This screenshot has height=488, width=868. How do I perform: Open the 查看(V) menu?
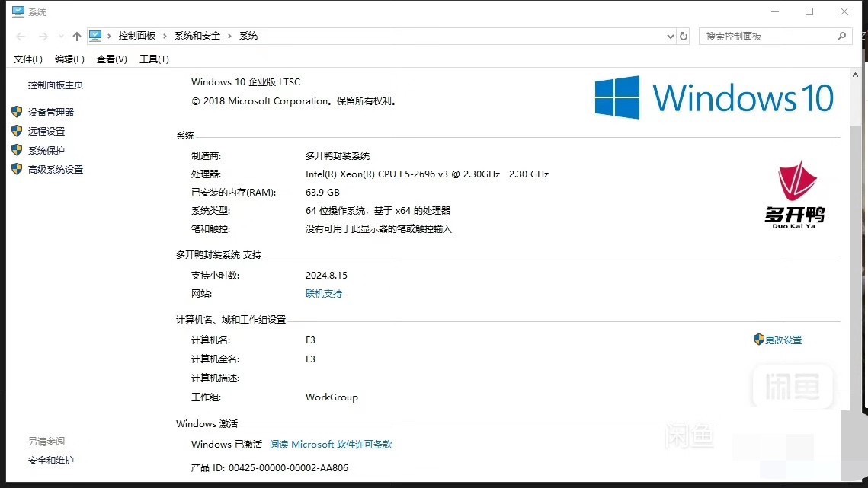tap(111, 59)
